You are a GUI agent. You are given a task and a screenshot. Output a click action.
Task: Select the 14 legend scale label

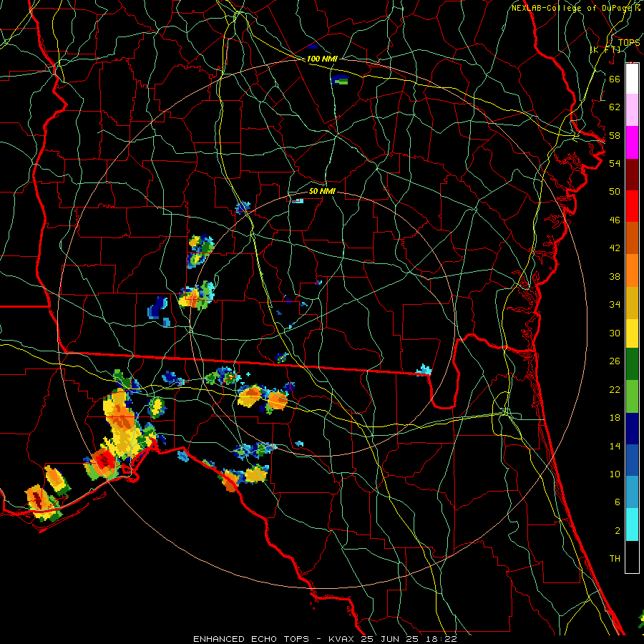[615, 446]
